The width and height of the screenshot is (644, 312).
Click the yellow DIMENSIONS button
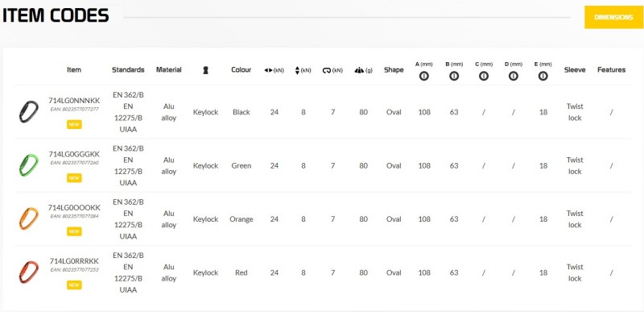613,17
